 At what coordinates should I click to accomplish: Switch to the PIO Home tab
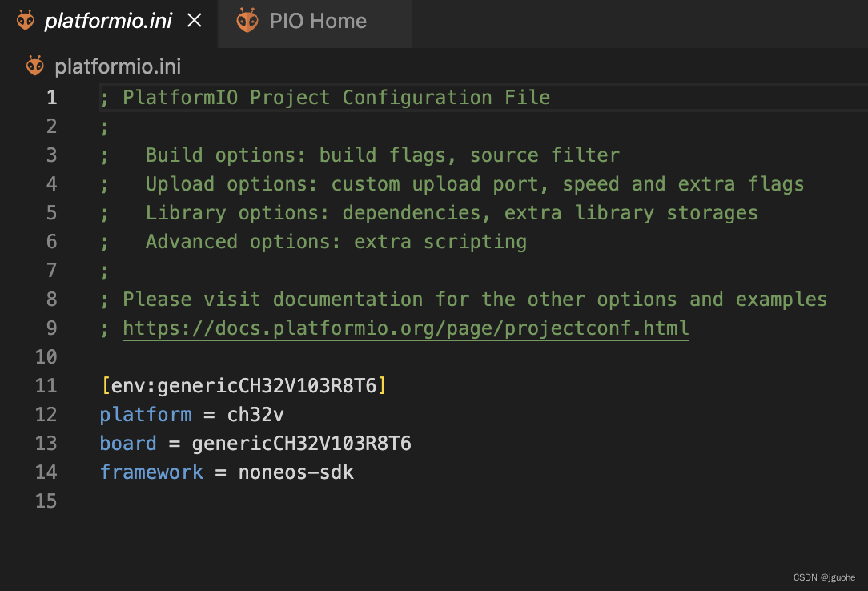[x=317, y=21]
